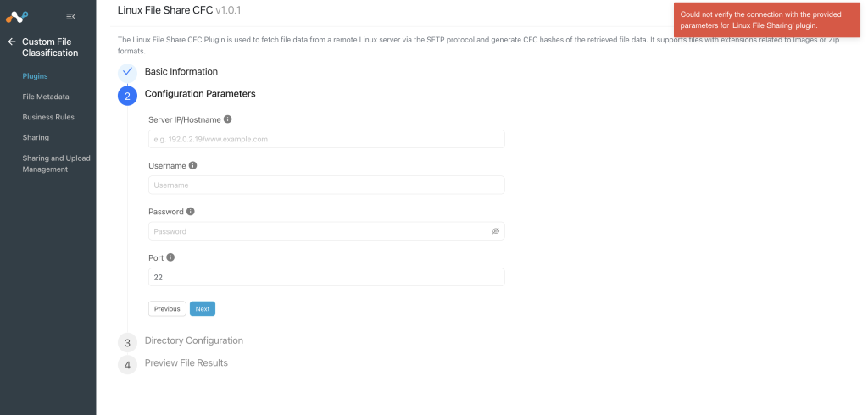Show info tooltip for Password
The height and width of the screenshot is (415, 868).
(x=191, y=211)
